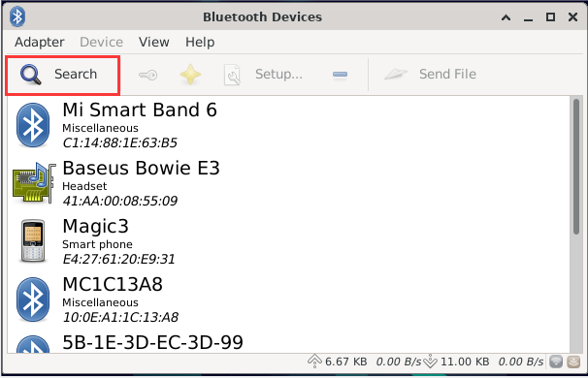Click the key-shaped Pair icon

(x=147, y=75)
